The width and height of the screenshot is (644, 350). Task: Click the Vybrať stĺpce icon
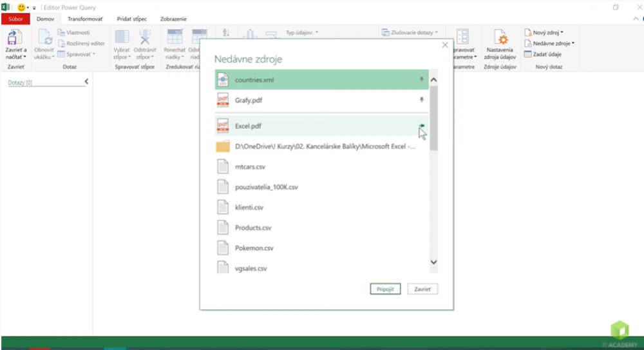click(x=122, y=38)
